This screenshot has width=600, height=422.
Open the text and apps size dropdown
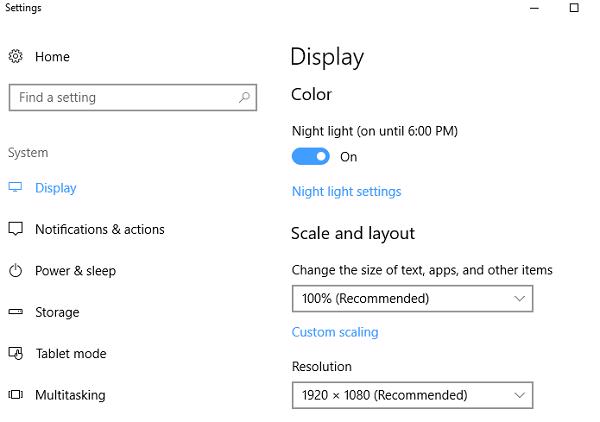pyautogui.click(x=412, y=298)
